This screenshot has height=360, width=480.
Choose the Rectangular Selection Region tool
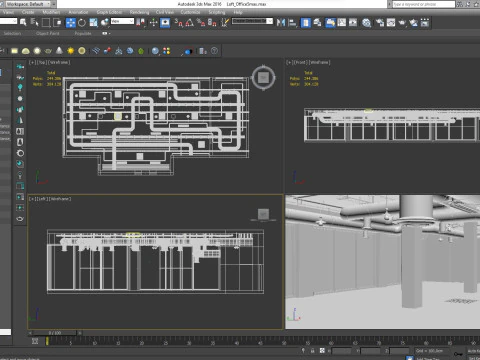(46, 22)
